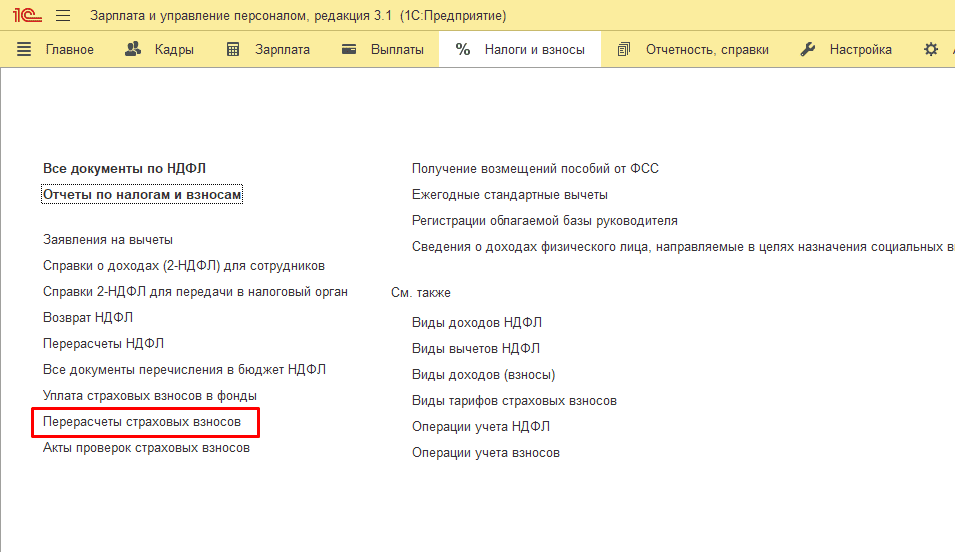955x552 pixels.
Task: Open Заявления на вычеты
Action: click(x=108, y=240)
